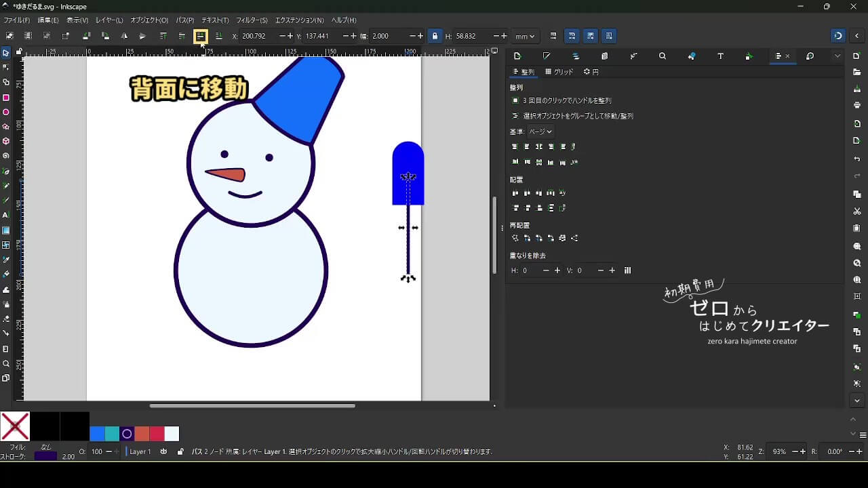Enable align handles on third click
This screenshot has width=868, height=488.
[515, 100]
